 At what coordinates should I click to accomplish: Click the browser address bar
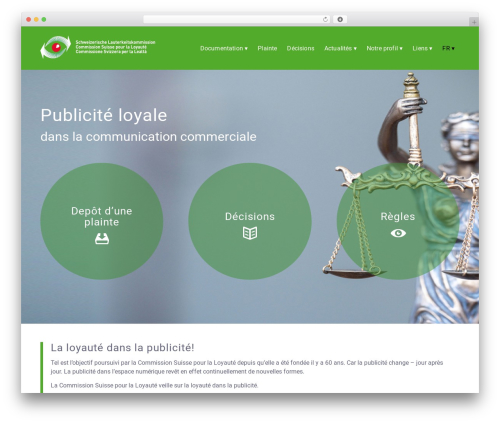coord(237,19)
